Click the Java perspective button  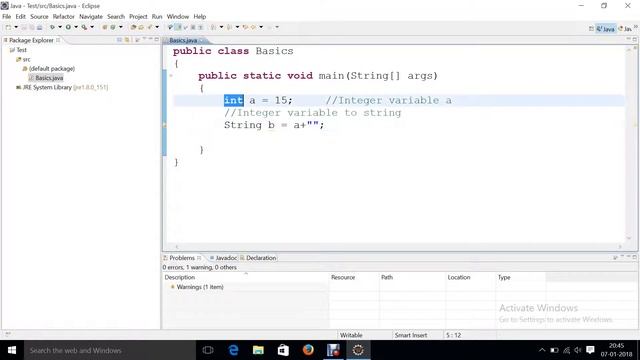pos(606,29)
